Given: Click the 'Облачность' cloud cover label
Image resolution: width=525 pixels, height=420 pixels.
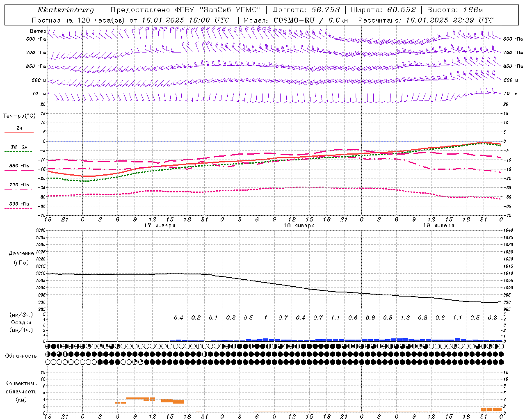Looking at the screenshot, I should (21, 356).
